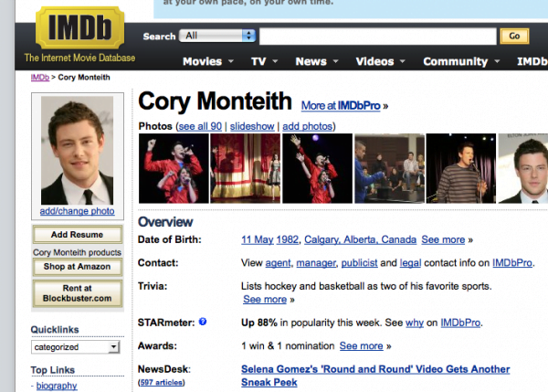Expand the Community menu
The width and height of the screenshot is (548, 392).
pyautogui.click(x=461, y=61)
